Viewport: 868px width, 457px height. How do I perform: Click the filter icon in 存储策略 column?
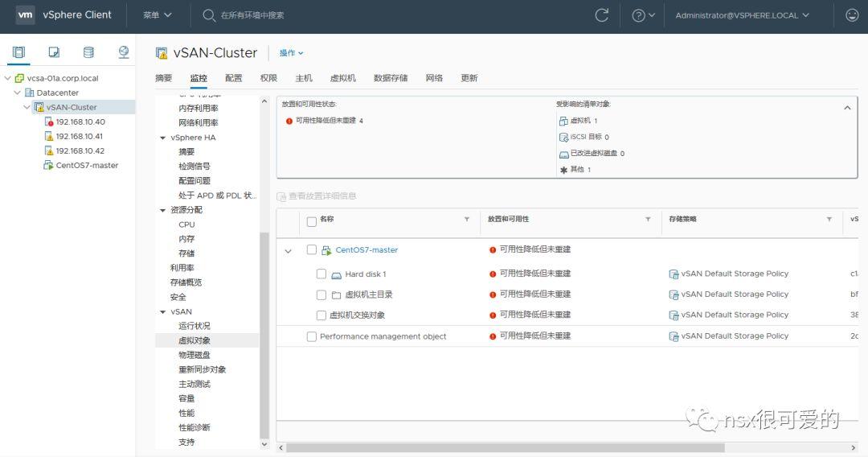pyautogui.click(x=829, y=220)
